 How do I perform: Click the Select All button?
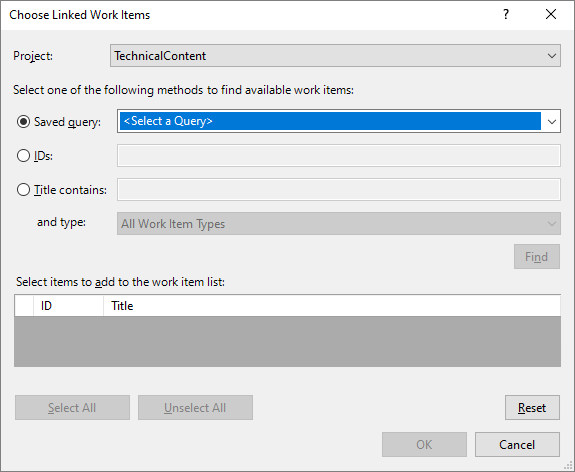(72, 407)
